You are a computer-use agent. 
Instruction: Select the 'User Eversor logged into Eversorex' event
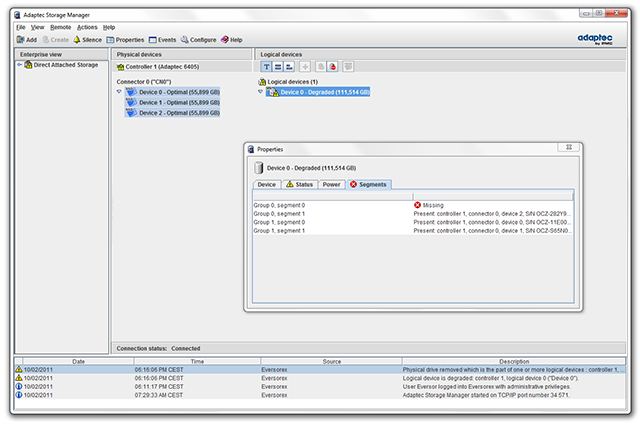(320, 387)
